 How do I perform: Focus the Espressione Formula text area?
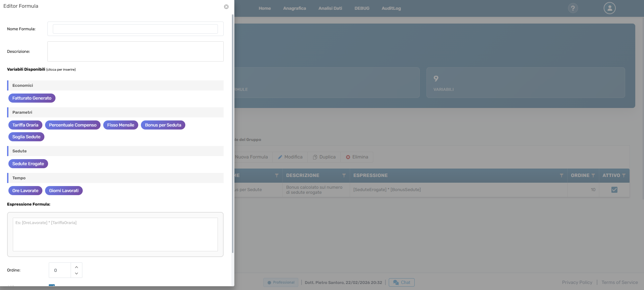point(115,234)
